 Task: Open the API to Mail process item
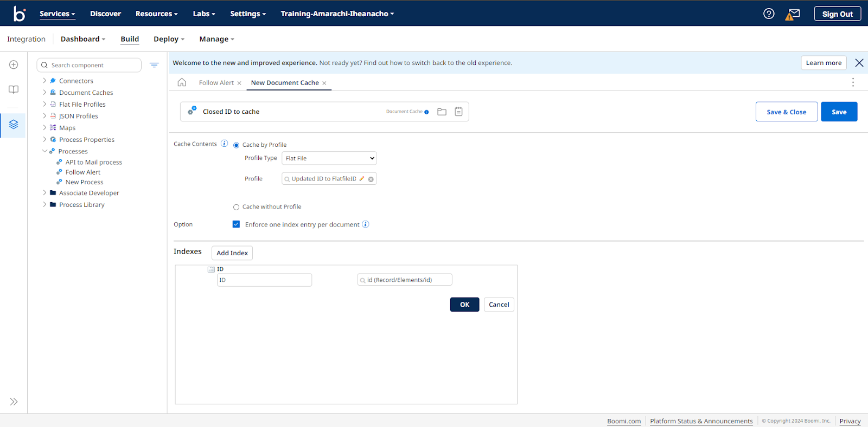pyautogui.click(x=93, y=162)
